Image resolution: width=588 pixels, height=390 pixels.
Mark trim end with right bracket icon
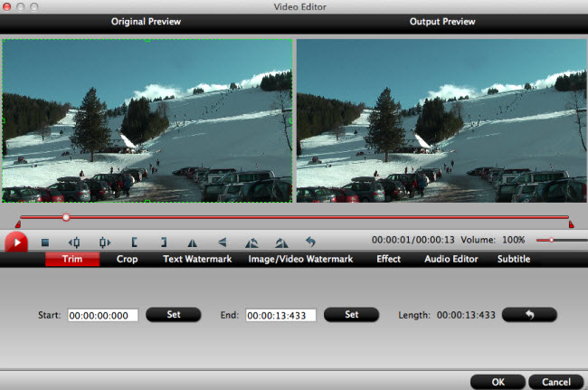click(164, 243)
